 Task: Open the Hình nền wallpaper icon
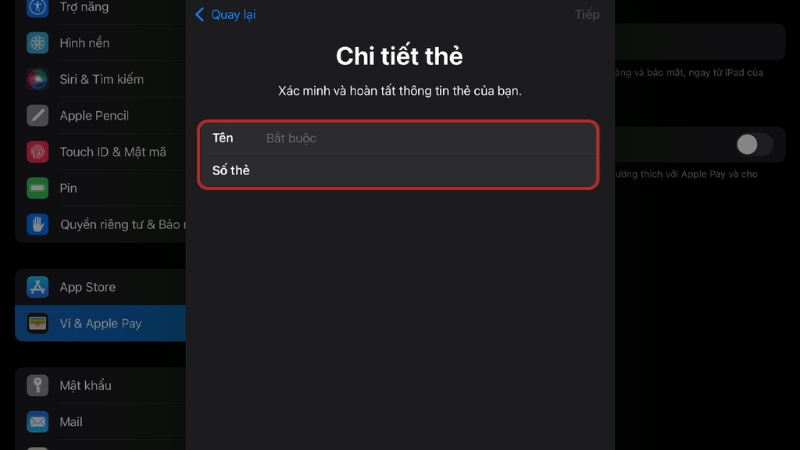tap(37, 43)
